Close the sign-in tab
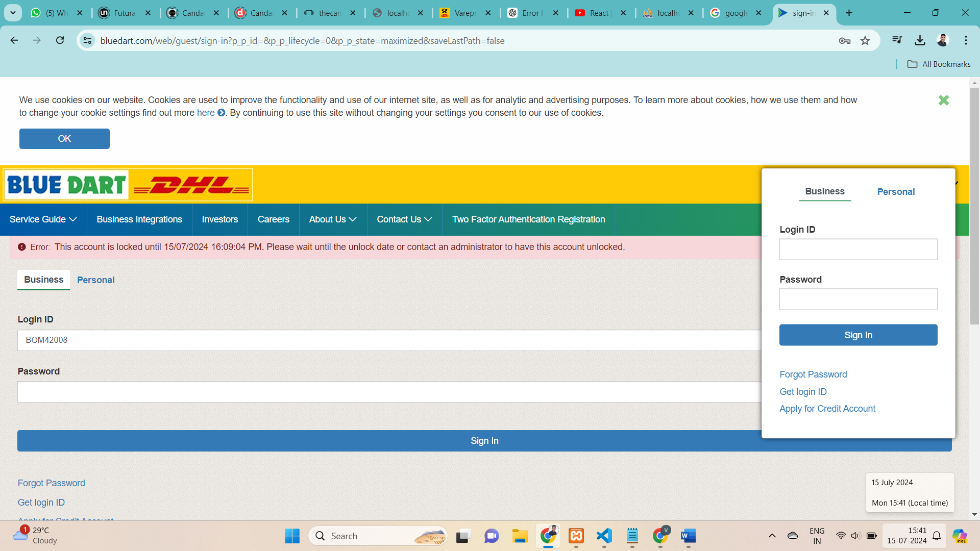Screen dimensions: 980x551 (826, 13)
